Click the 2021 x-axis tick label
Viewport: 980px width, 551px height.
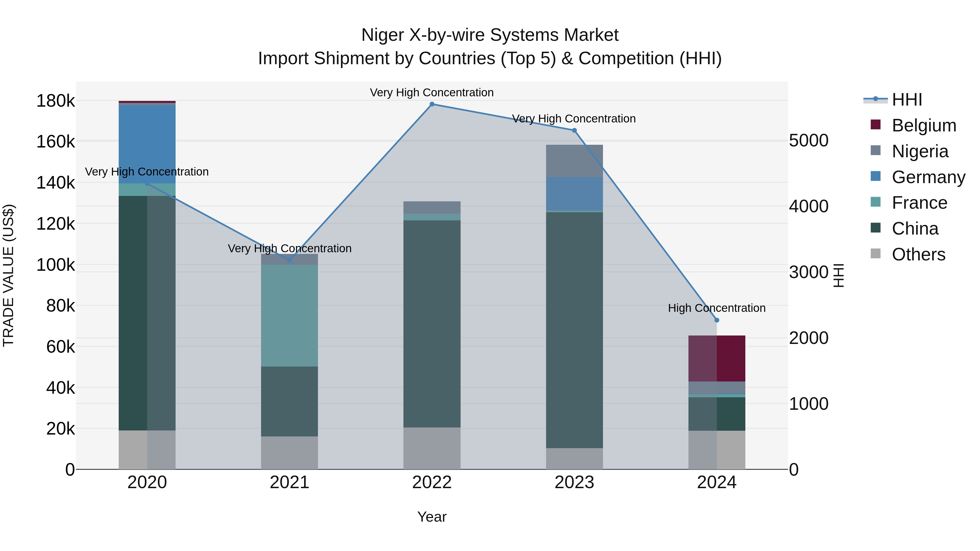pos(290,482)
